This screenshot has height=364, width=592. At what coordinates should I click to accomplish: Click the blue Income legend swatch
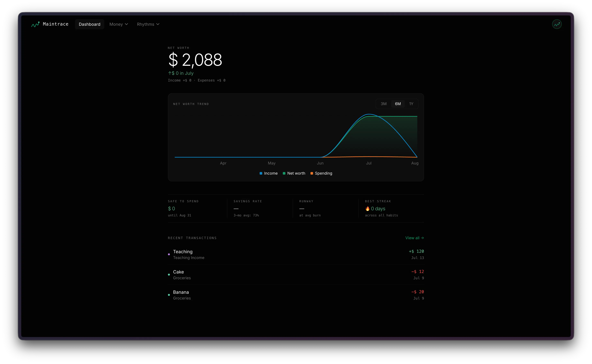tap(261, 173)
